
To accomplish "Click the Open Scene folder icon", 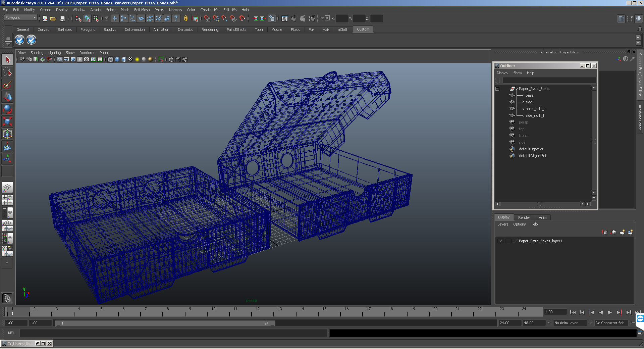I will click(x=53, y=18).
